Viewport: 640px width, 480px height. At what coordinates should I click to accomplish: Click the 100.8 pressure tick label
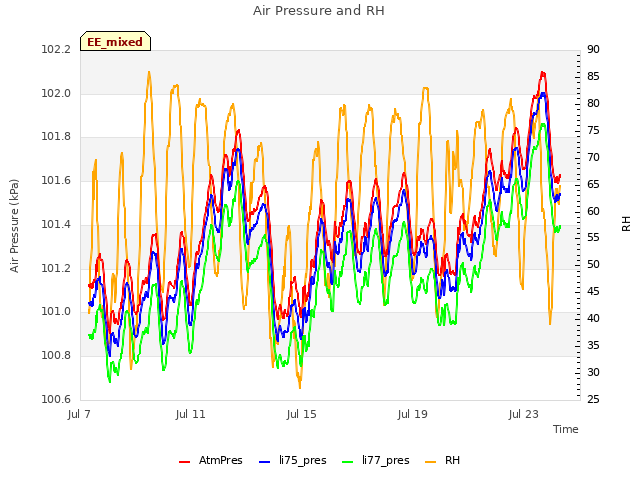point(56,356)
